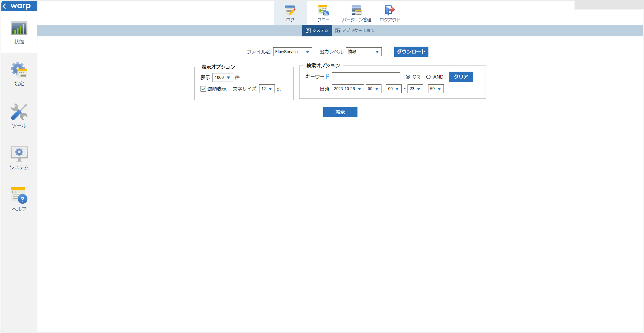Open the 表示 1000 件 count dropdown
Viewport: 644px width, 333px height.
tap(222, 77)
